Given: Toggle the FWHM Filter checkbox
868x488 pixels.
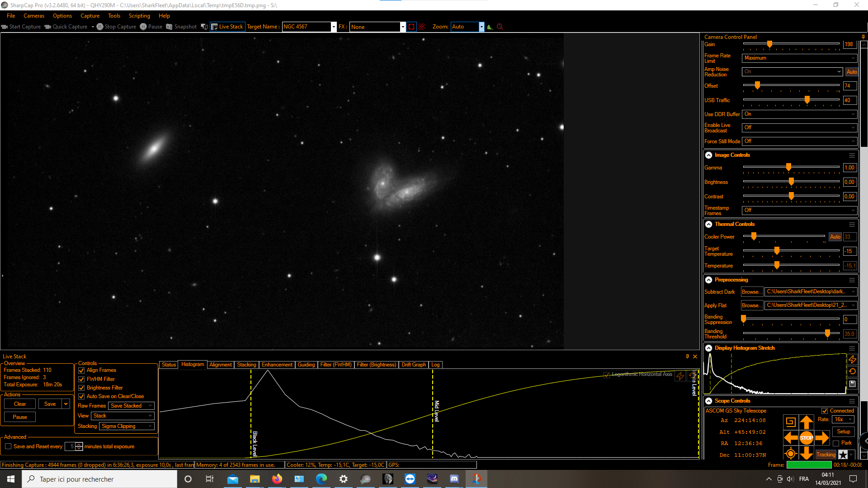Looking at the screenshot, I should coord(82,379).
